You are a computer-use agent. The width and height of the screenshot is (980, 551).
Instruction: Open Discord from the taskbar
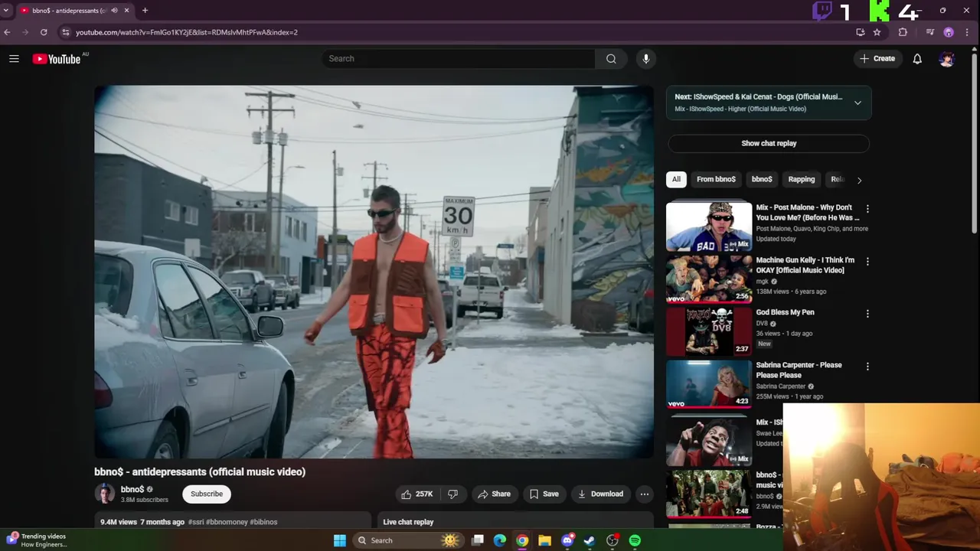pyautogui.click(x=567, y=540)
